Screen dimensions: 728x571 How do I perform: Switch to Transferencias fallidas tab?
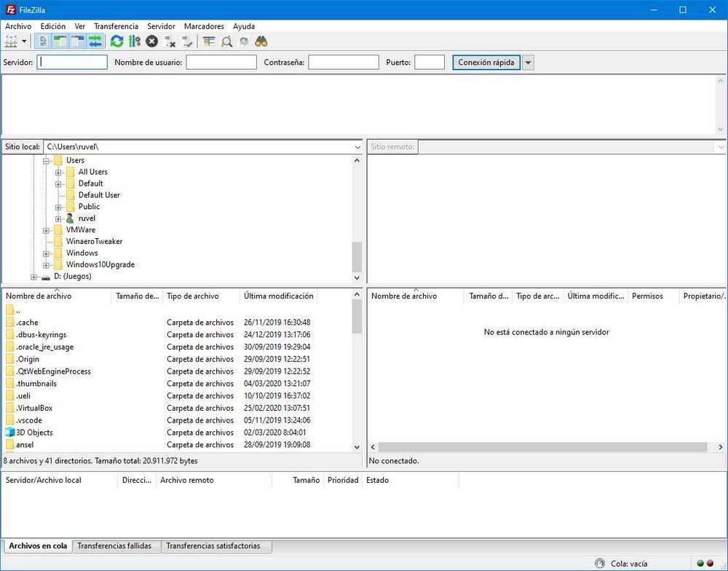click(x=115, y=546)
